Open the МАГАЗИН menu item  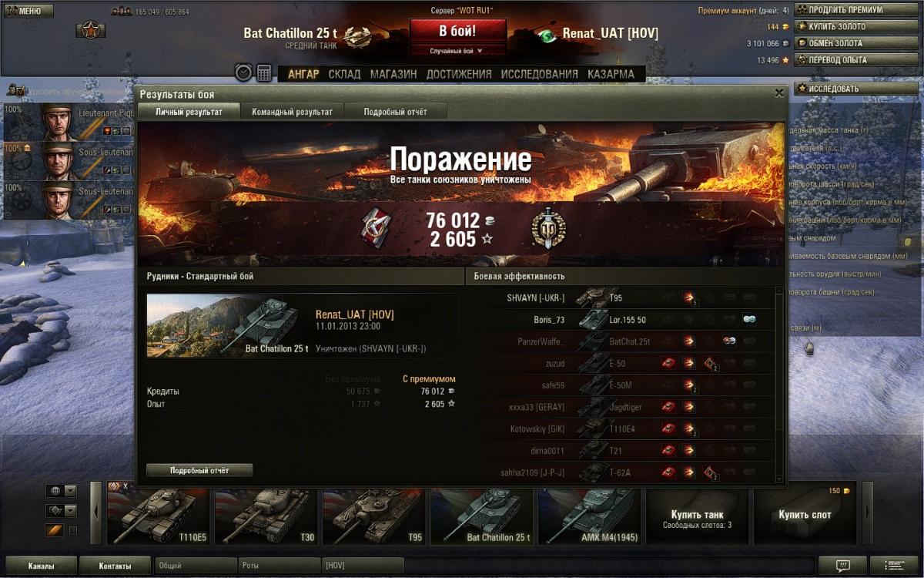click(393, 74)
